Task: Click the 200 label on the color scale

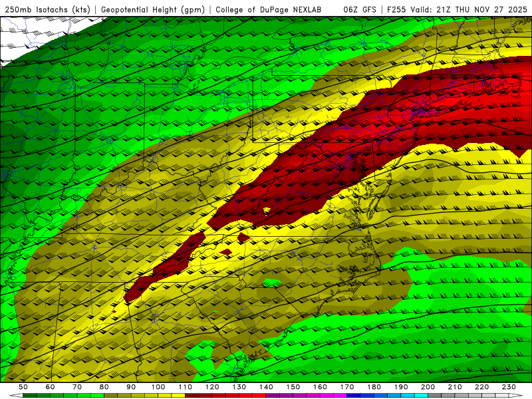Action: pyautogui.click(x=428, y=387)
